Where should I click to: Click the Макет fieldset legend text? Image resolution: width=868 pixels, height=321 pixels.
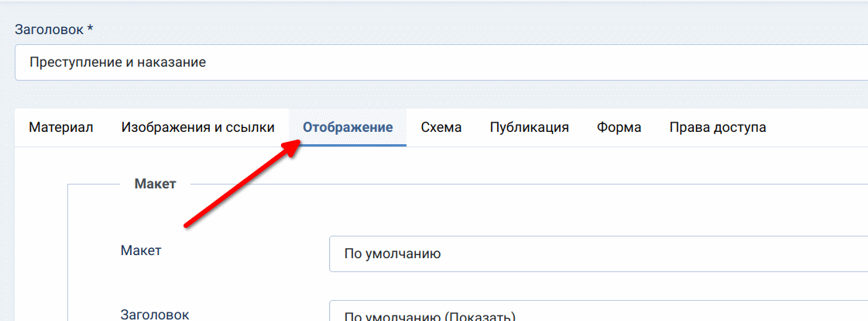coord(155,184)
